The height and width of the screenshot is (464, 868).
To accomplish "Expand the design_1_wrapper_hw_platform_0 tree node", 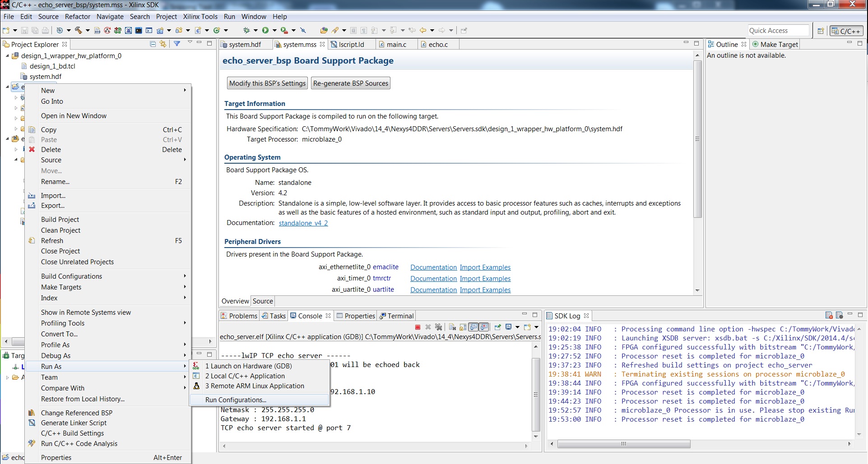I will click(x=7, y=56).
